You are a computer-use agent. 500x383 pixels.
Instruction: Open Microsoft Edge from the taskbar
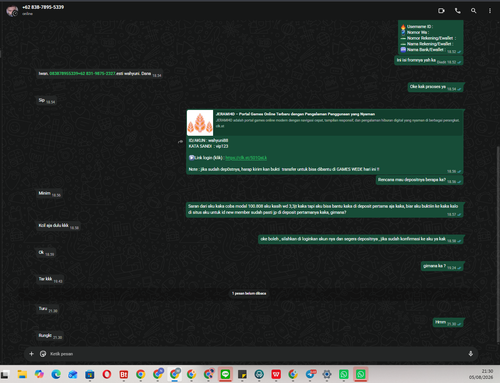click(x=56, y=374)
